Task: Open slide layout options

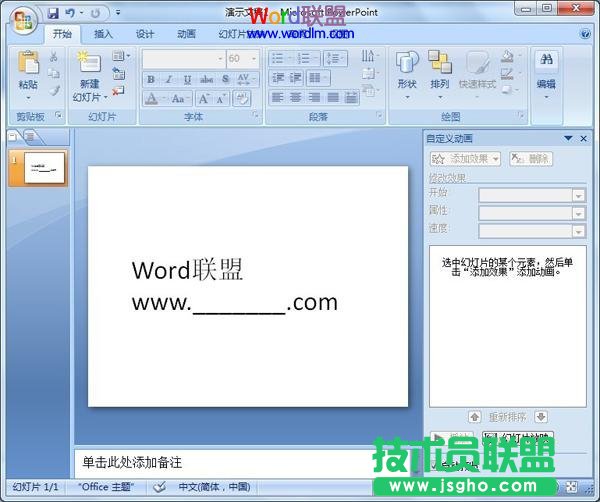Action: click(x=121, y=56)
